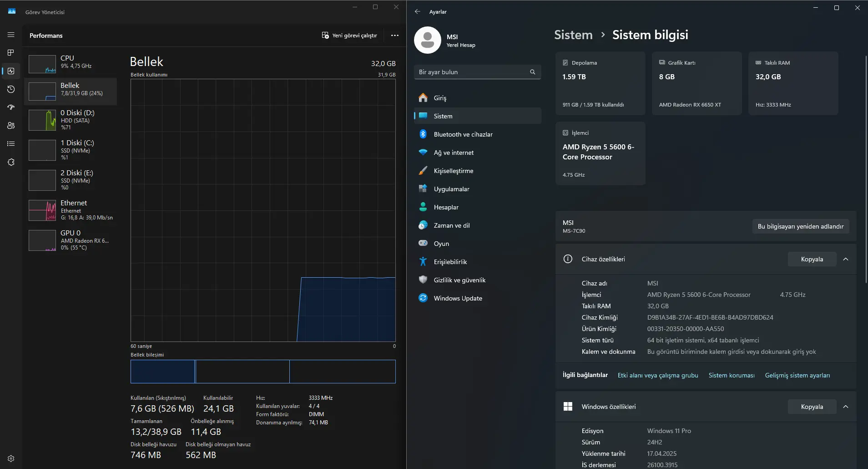Select the CPU performance graph entry
The height and width of the screenshot is (469, 868).
(71, 64)
